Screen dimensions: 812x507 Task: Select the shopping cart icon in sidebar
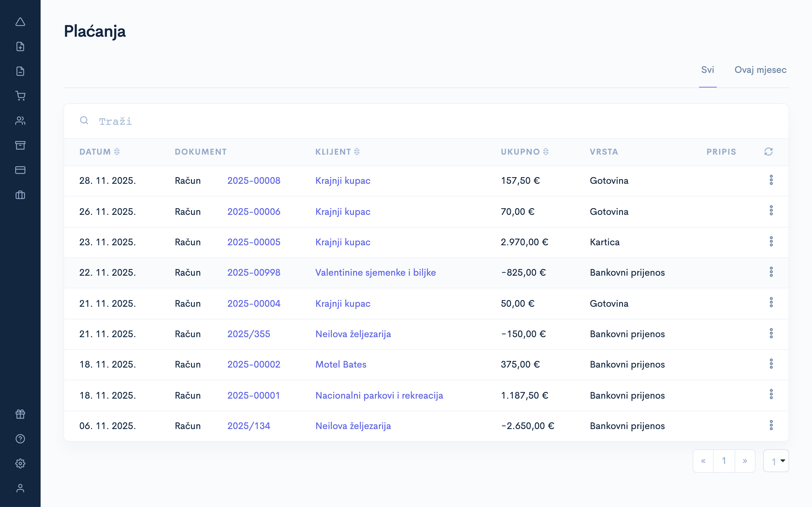click(x=20, y=96)
